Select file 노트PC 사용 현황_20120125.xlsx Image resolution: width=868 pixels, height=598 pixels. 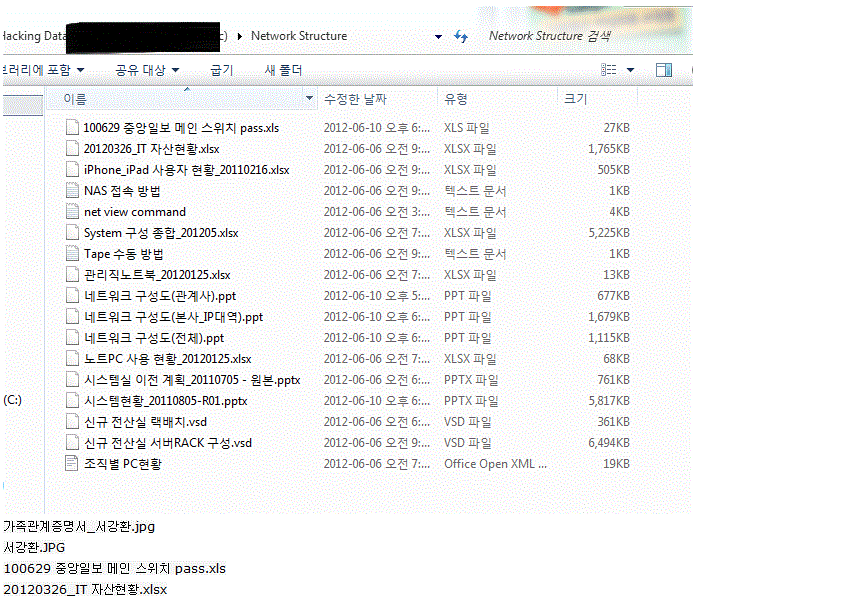click(x=168, y=359)
